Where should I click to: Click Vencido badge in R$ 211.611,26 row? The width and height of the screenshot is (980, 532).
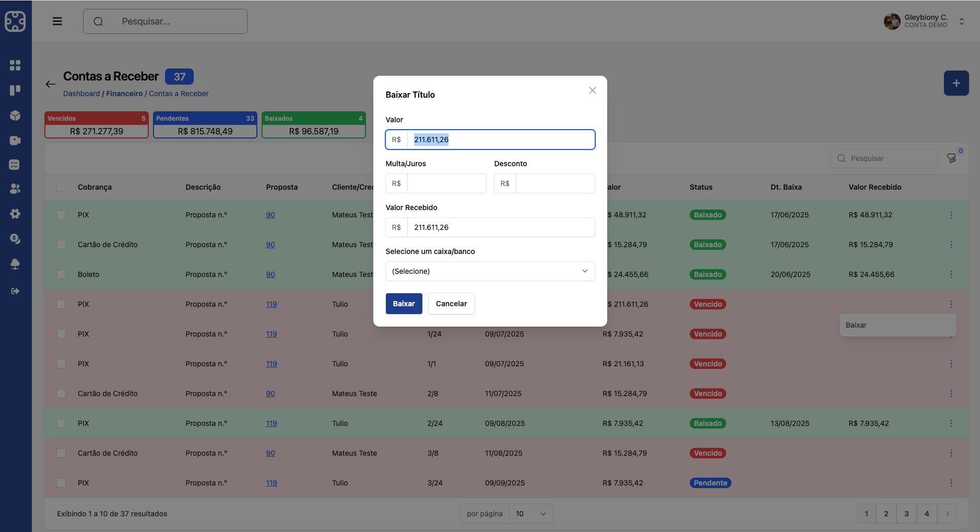pyautogui.click(x=707, y=304)
